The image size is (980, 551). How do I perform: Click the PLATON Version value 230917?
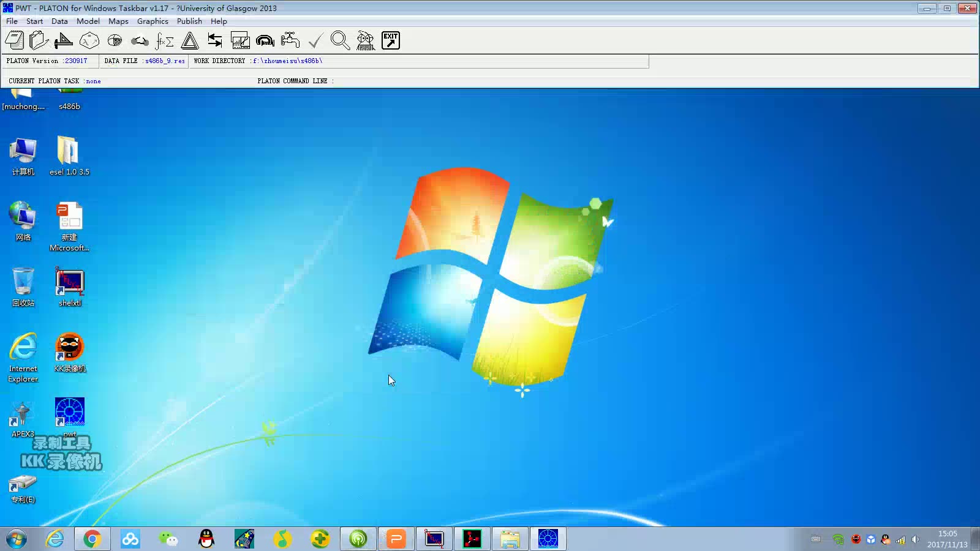[76, 61]
